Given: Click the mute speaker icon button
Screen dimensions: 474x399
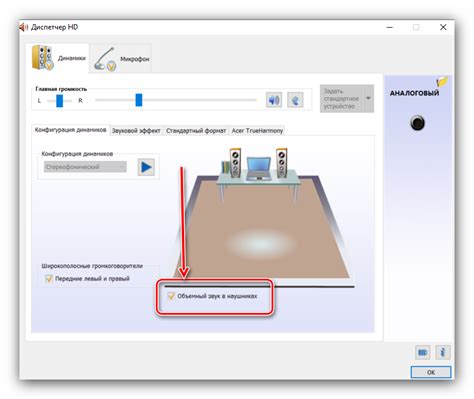Looking at the screenshot, I should (274, 100).
